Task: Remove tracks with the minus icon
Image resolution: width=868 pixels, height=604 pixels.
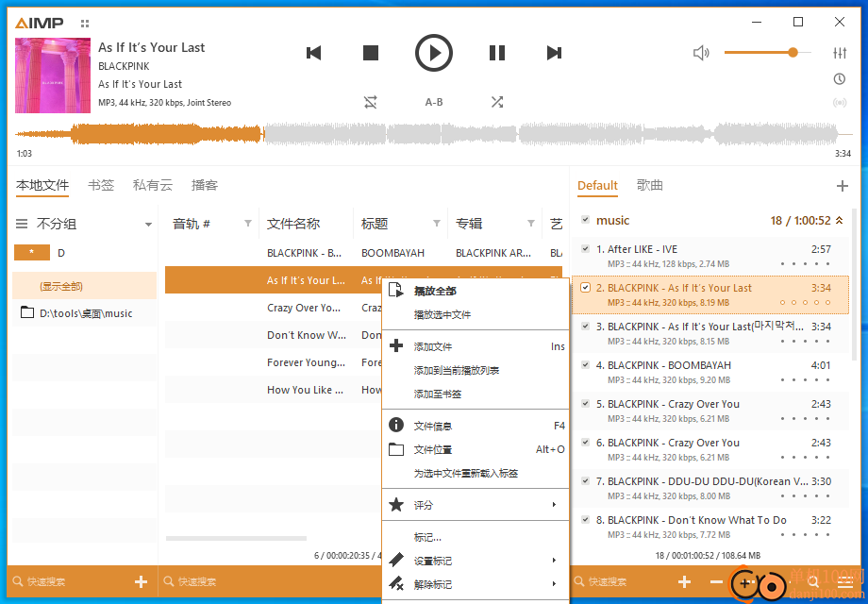Action: tap(716, 582)
